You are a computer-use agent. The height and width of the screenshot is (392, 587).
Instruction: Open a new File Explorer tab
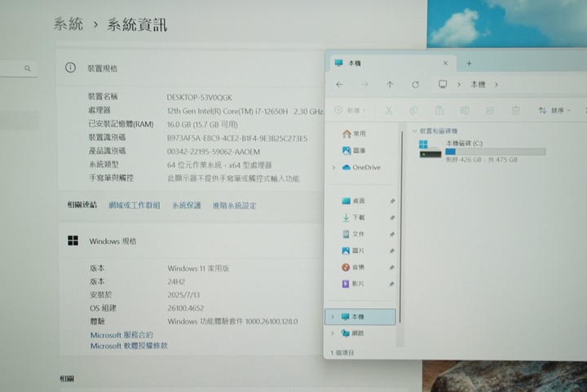coord(469,64)
